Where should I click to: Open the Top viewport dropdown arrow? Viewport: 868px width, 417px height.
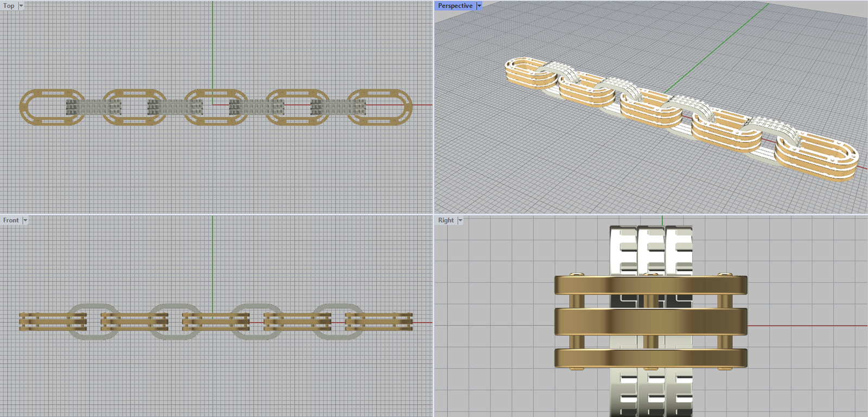tap(21, 6)
